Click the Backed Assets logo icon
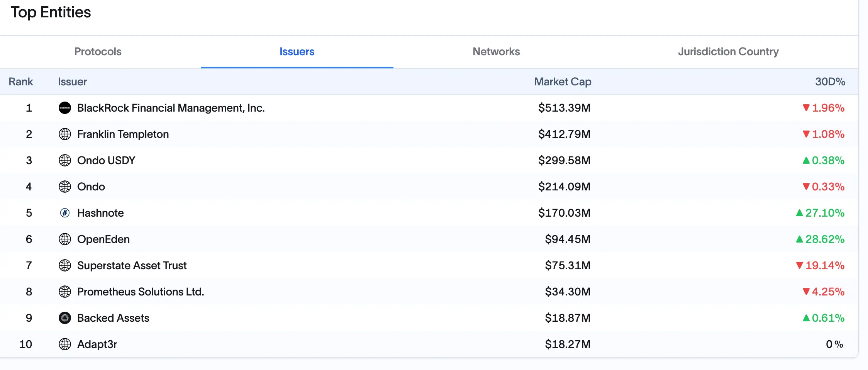Image resolution: width=868 pixels, height=370 pixels. tap(65, 318)
